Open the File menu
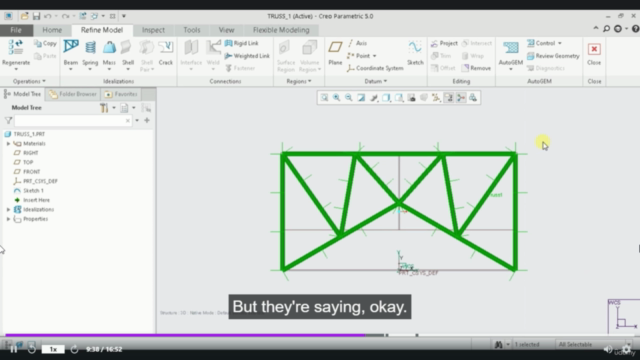 (16, 30)
